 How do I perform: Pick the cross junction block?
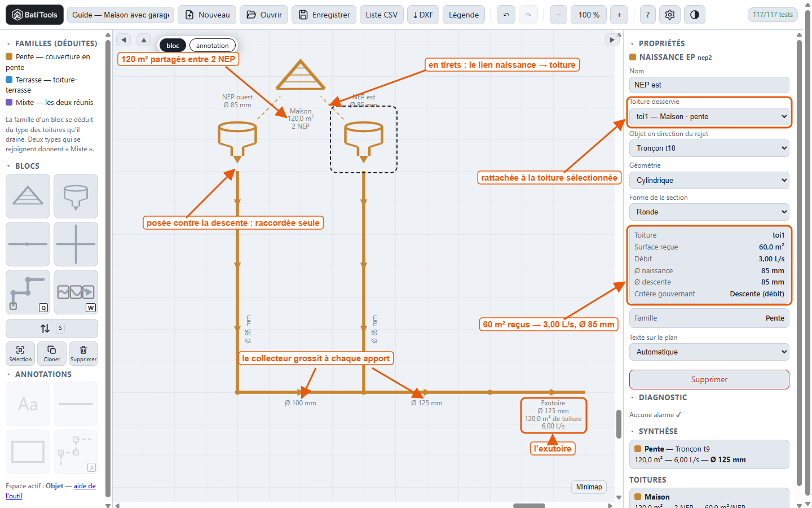[76, 244]
